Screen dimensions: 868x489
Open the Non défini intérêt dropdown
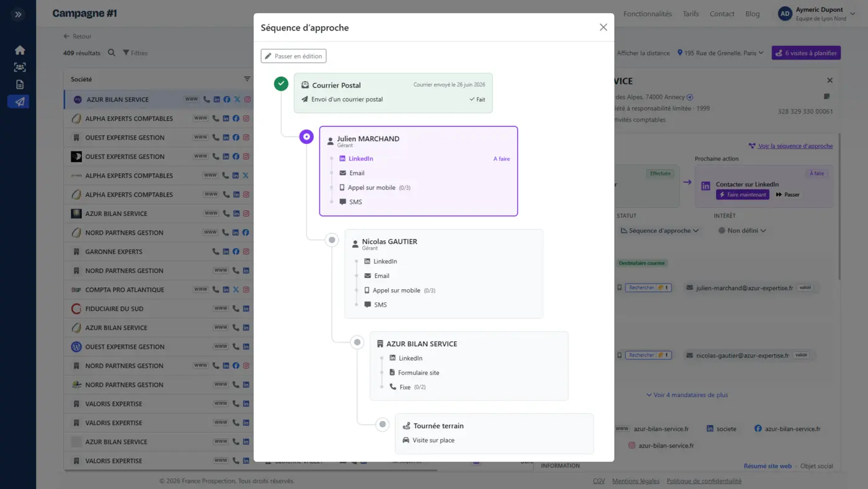742,230
